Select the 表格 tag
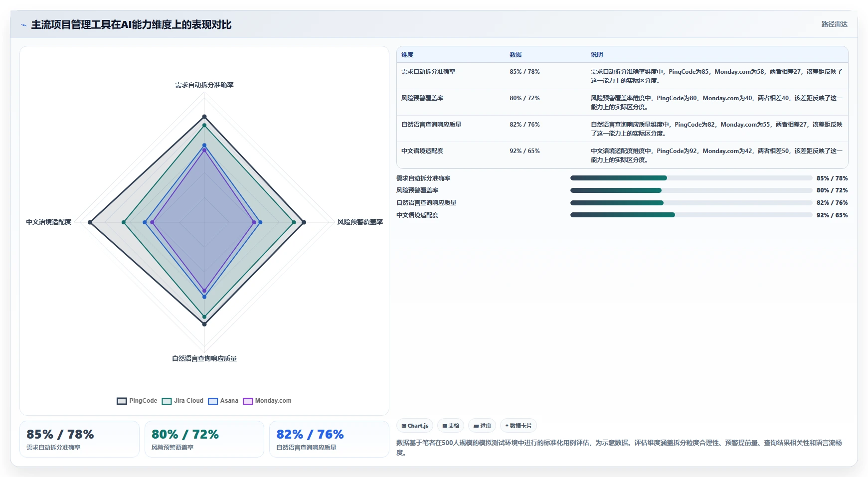Viewport: 868px width, 477px height. click(451, 426)
